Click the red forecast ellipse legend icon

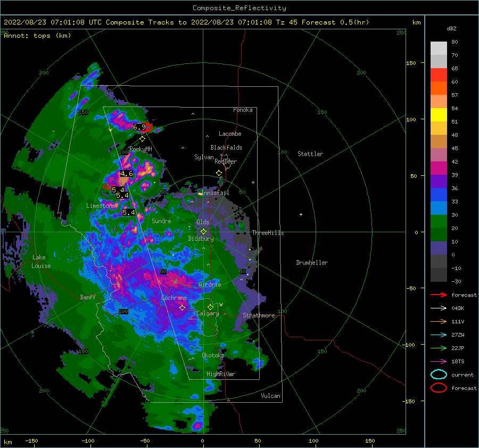pyautogui.click(x=439, y=388)
